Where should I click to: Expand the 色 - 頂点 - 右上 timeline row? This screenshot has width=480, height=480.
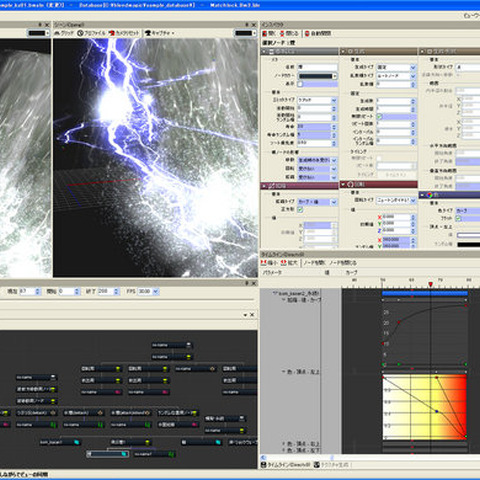pyautogui.click(x=284, y=444)
